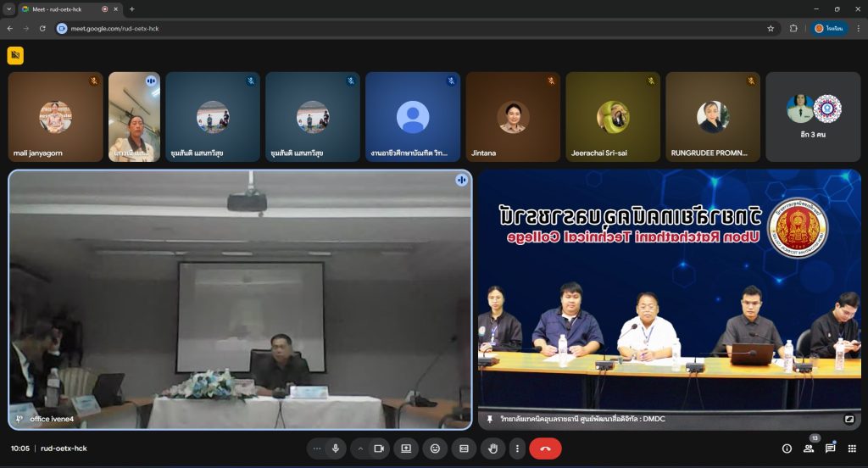868x468 pixels.
Task: Click the Present now screen share icon
Action: pos(406,448)
